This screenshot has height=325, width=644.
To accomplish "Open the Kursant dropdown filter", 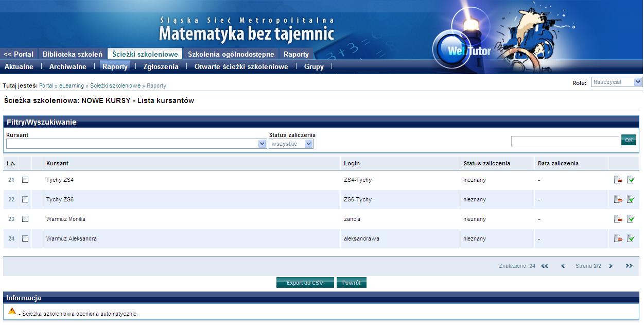I will coord(136,144).
